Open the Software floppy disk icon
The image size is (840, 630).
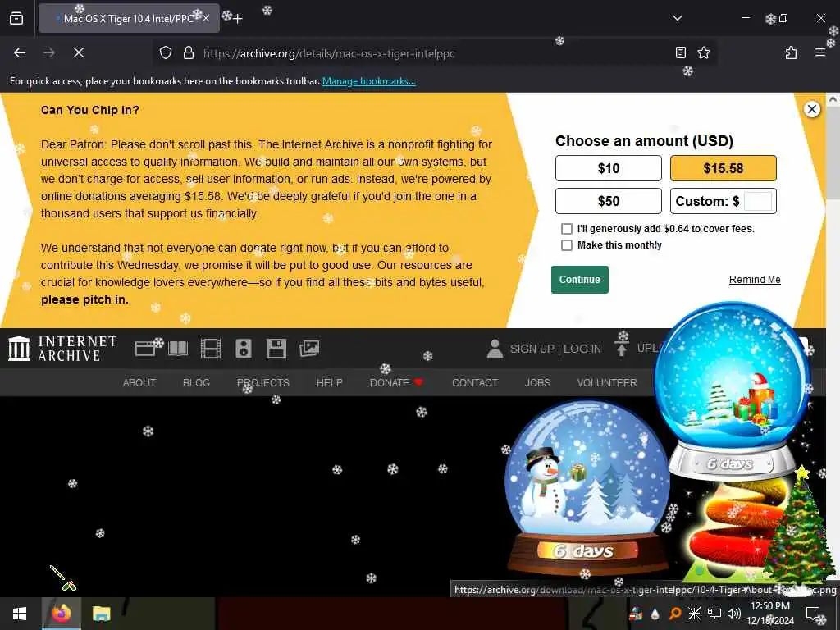(276, 349)
